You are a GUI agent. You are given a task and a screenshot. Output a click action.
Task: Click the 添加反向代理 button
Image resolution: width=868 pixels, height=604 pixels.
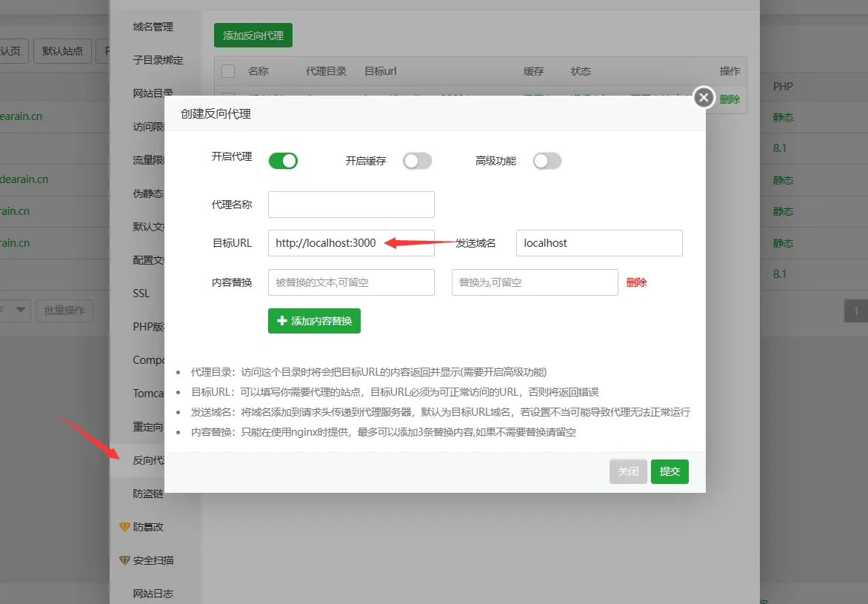pos(253,35)
